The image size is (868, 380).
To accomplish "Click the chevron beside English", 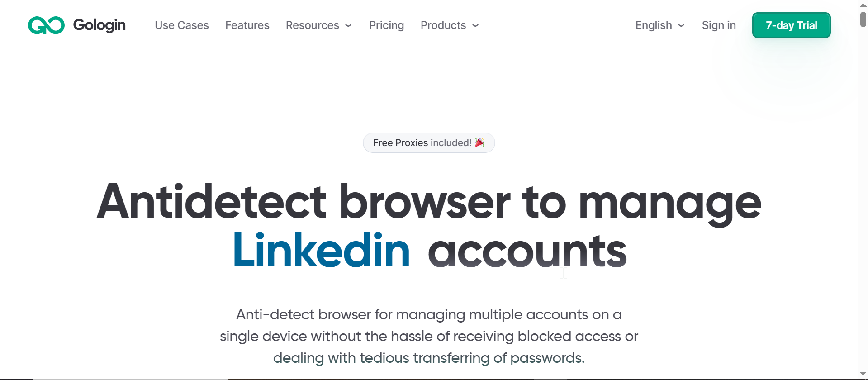I will click(x=681, y=26).
